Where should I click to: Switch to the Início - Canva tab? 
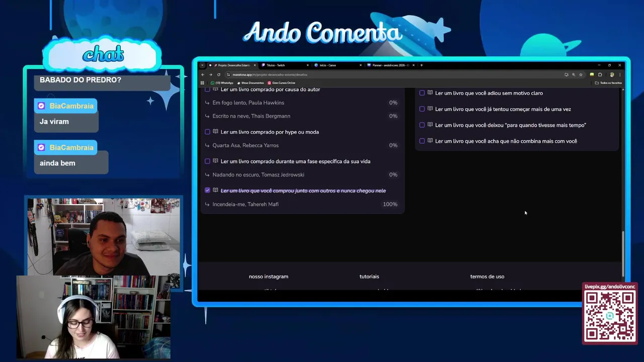tap(338, 65)
